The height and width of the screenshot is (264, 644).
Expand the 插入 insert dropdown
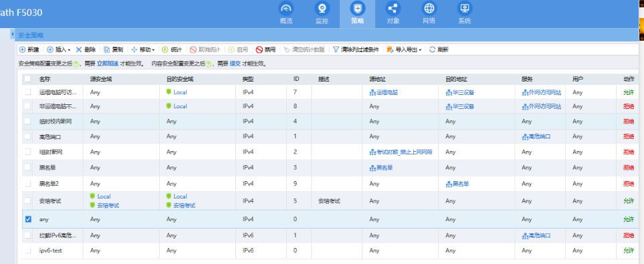pyautogui.click(x=59, y=49)
